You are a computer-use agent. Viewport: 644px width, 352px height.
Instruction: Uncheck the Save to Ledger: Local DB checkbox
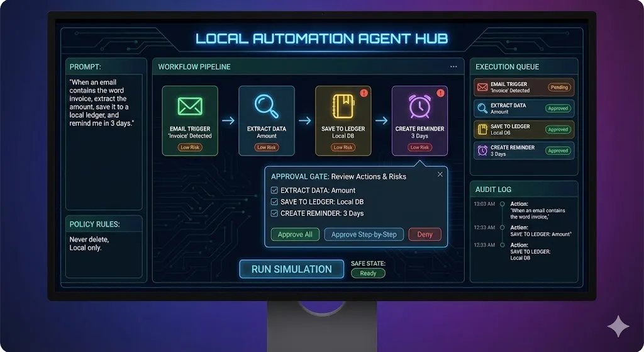tap(274, 202)
